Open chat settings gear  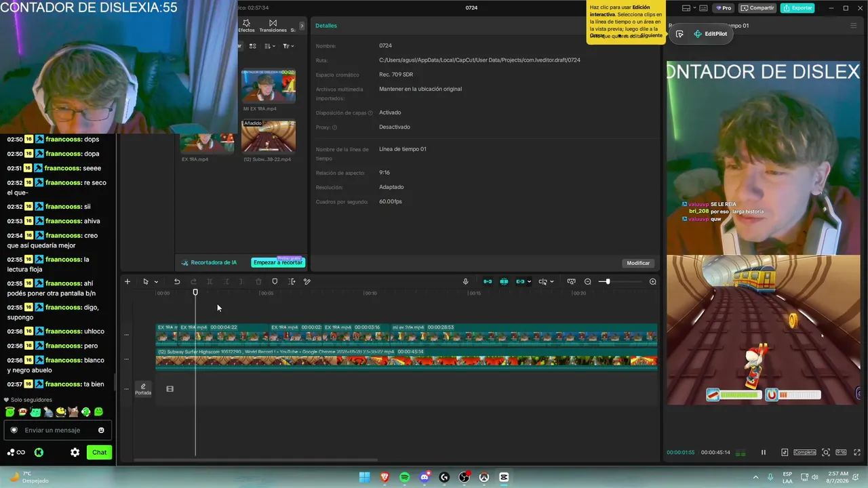(x=75, y=453)
